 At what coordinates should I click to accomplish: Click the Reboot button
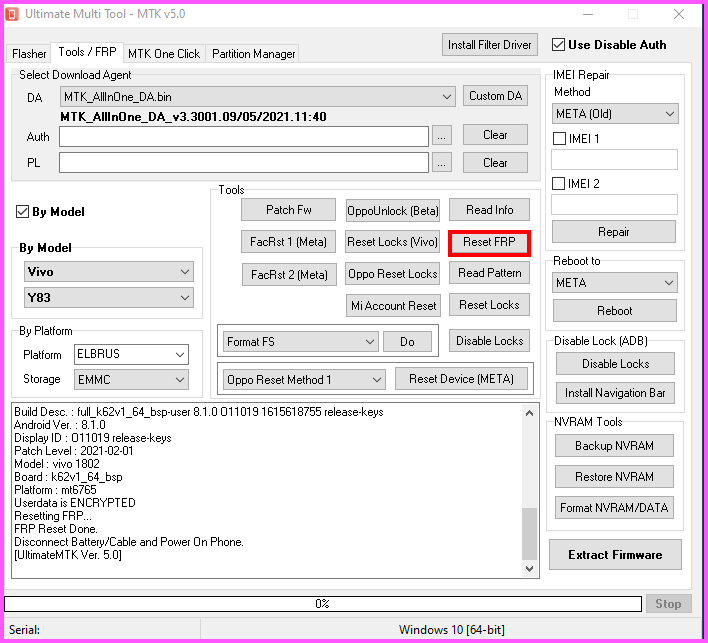tap(615, 311)
